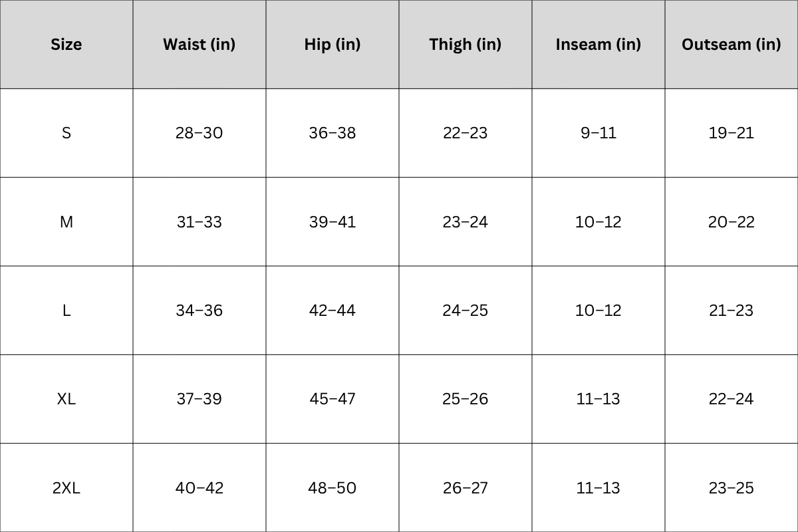Select outseam value 22–24
The width and height of the screenshot is (798, 532).
[731, 399]
